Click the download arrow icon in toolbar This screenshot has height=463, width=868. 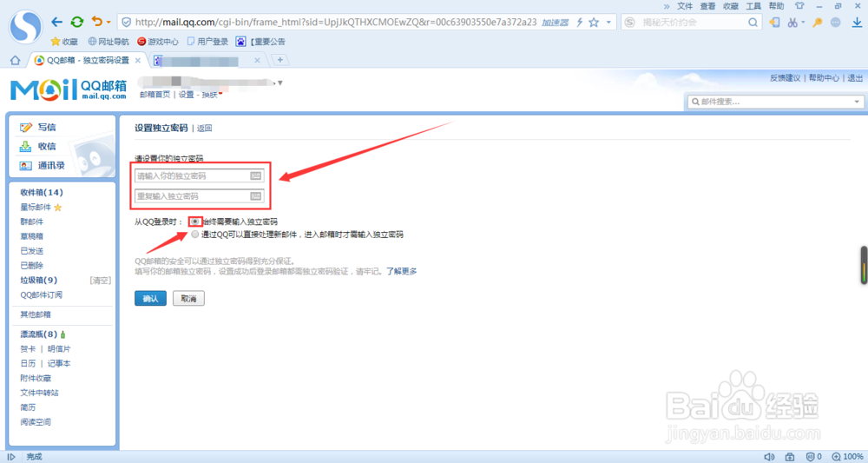pos(857,23)
